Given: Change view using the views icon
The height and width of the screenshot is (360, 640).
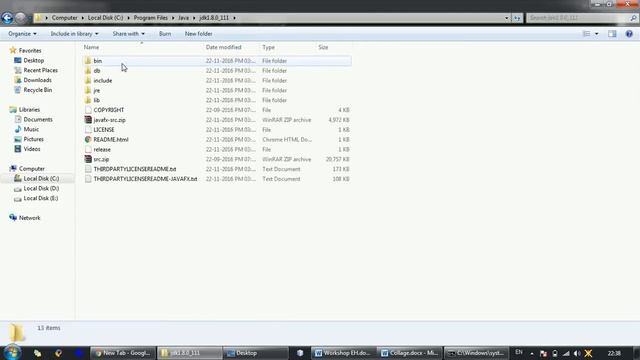Looking at the screenshot, I should point(587,34).
